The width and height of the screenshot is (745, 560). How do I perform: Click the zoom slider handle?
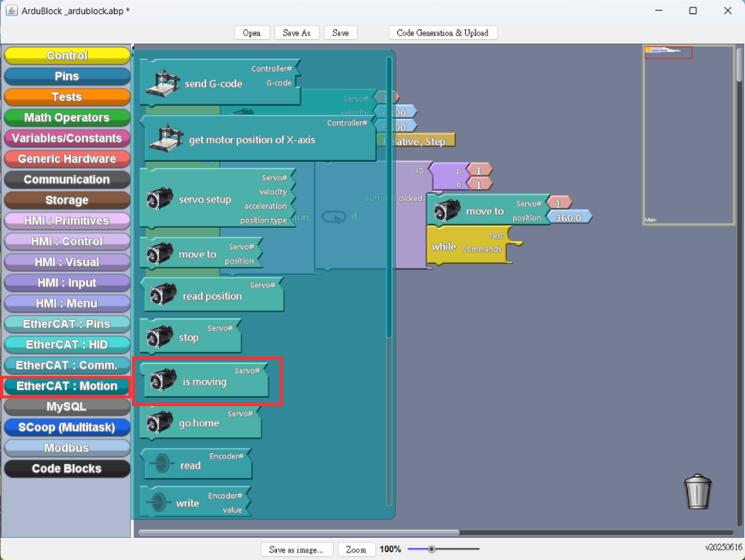pos(432,549)
